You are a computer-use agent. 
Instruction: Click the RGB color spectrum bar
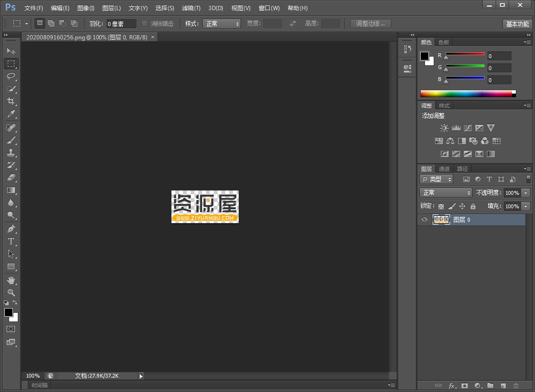coord(466,94)
